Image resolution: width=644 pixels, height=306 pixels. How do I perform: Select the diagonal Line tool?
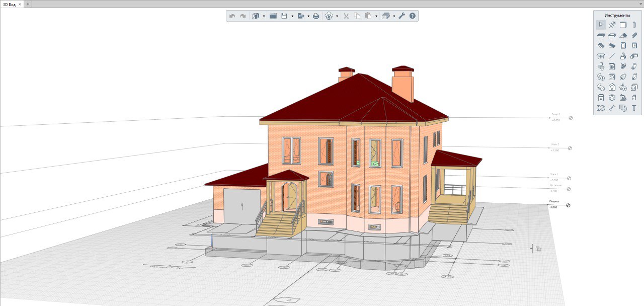pyautogui.click(x=612, y=56)
